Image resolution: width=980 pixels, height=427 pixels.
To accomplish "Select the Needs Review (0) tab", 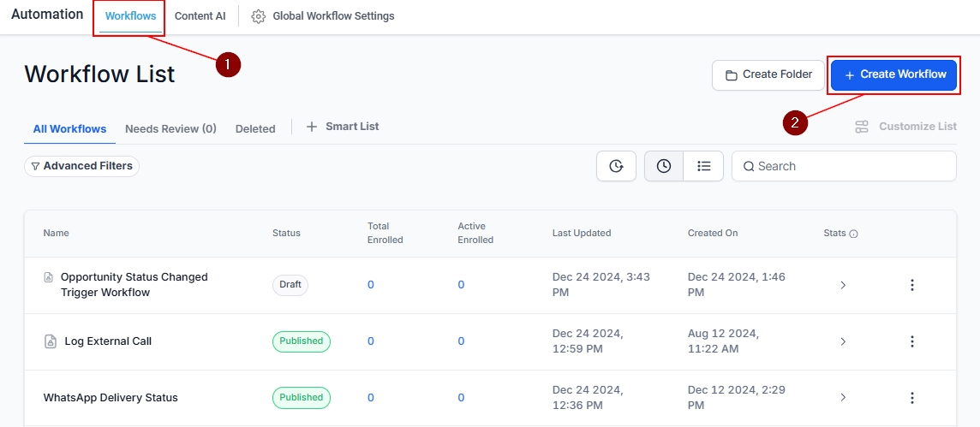I will click(x=170, y=129).
